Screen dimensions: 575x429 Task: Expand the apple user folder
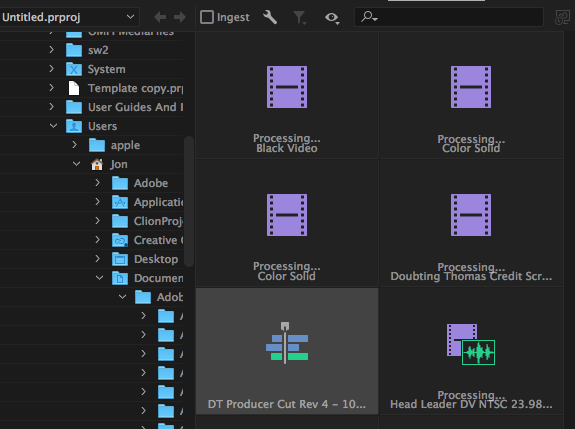click(x=75, y=145)
